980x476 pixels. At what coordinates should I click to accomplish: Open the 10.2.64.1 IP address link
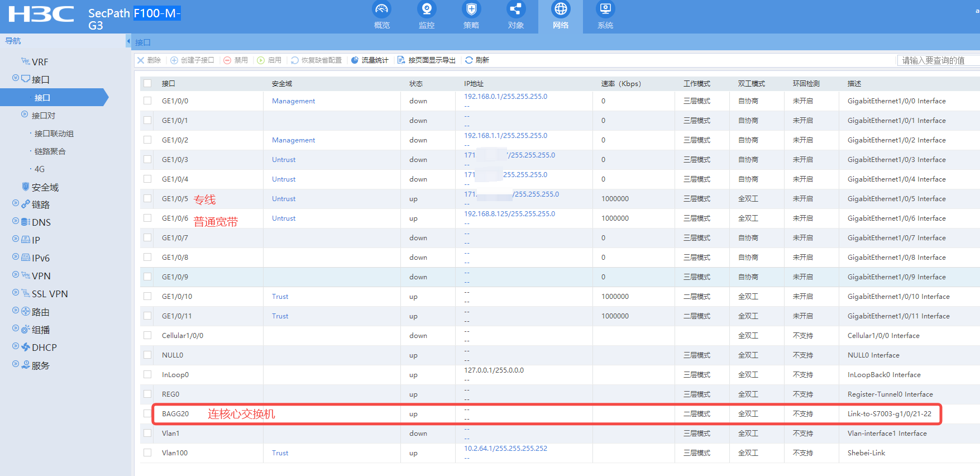(x=505, y=449)
